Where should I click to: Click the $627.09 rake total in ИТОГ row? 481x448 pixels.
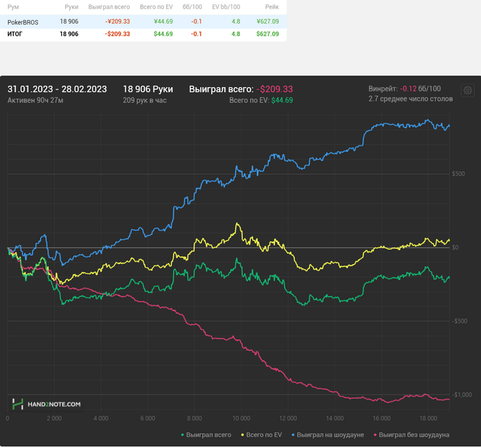267,34
